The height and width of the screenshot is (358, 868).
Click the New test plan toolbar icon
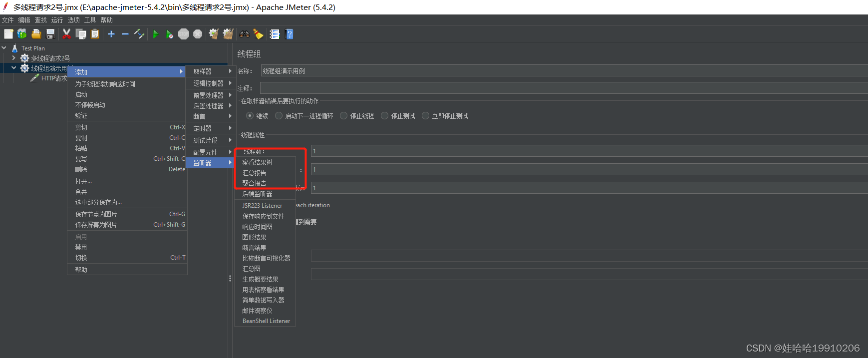[8, 34]
